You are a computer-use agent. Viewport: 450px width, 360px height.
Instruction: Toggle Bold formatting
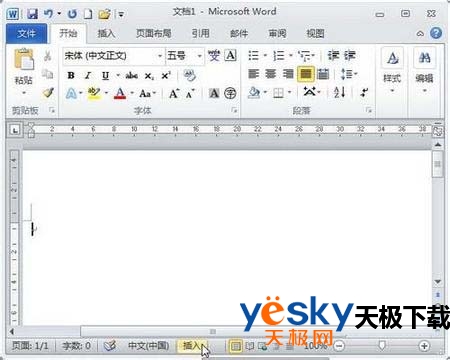point(71,76)
